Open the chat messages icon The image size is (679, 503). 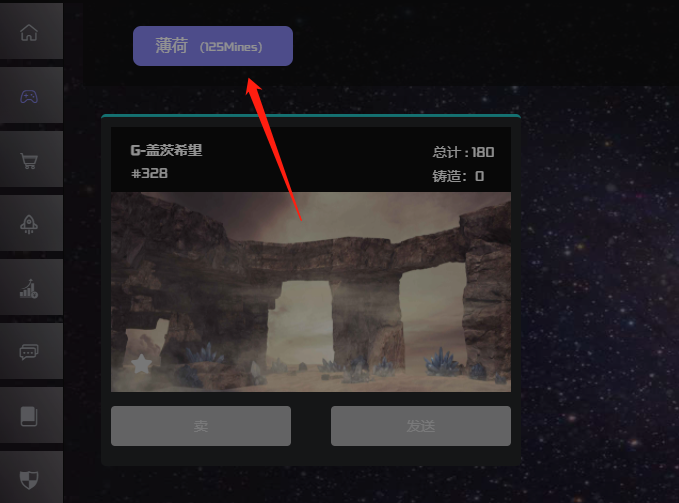(x=29, y=352)
